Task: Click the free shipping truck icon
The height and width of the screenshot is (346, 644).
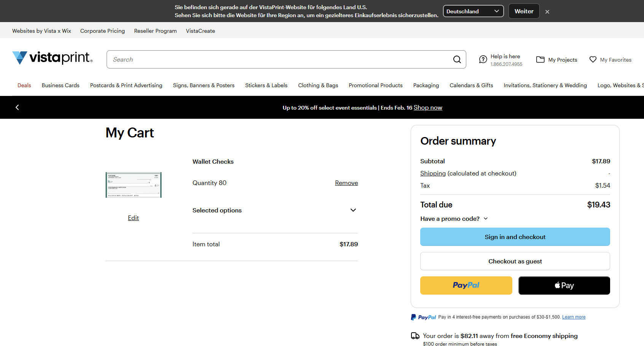Action: tap(415, 336)
